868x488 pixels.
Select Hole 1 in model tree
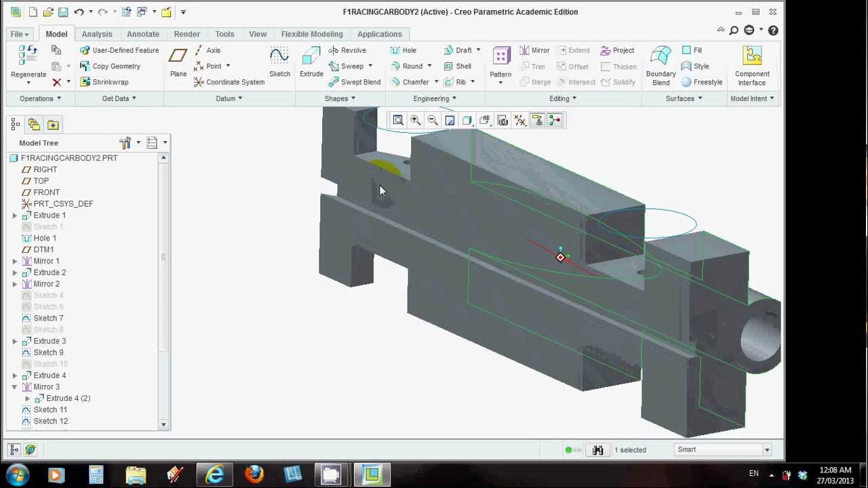(x=45, y=238)
